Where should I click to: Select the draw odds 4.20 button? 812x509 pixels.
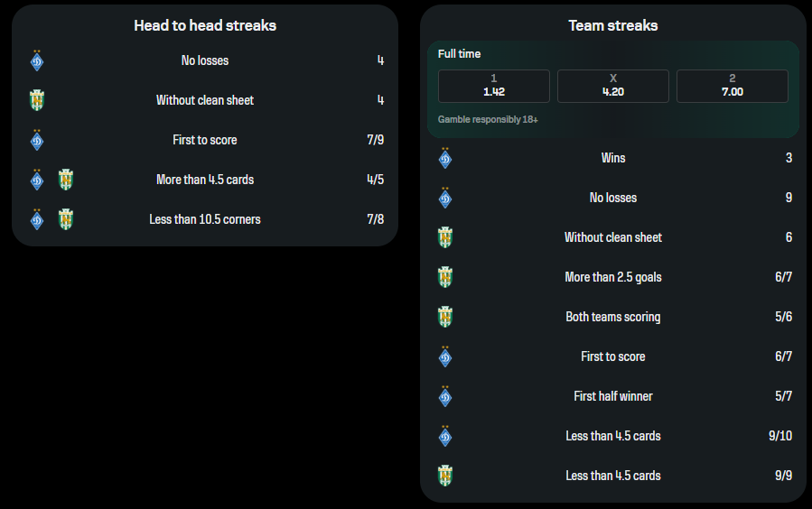tap(612, 86)
